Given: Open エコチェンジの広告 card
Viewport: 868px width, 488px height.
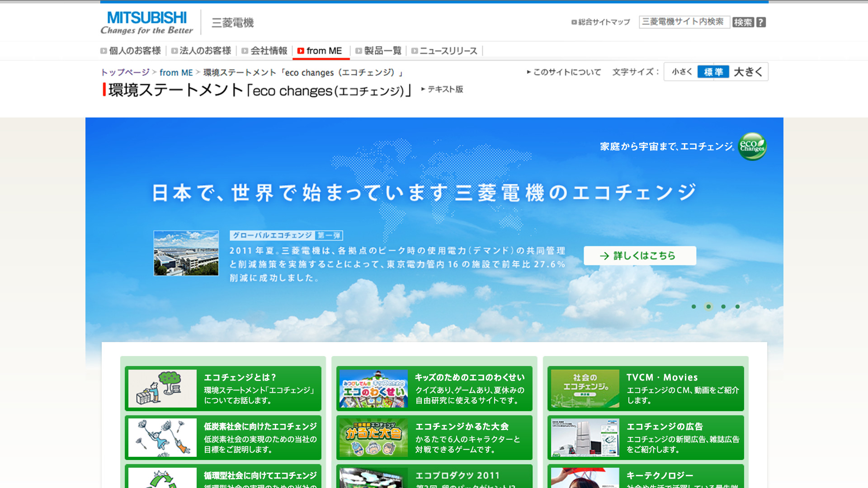Looking at the screenshot, I should (646, 437).
